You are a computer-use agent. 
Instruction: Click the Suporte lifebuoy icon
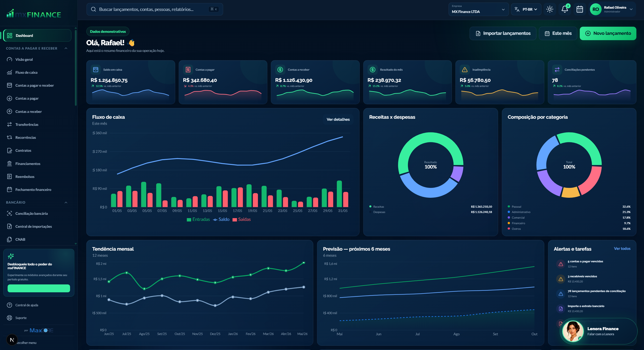9,318
